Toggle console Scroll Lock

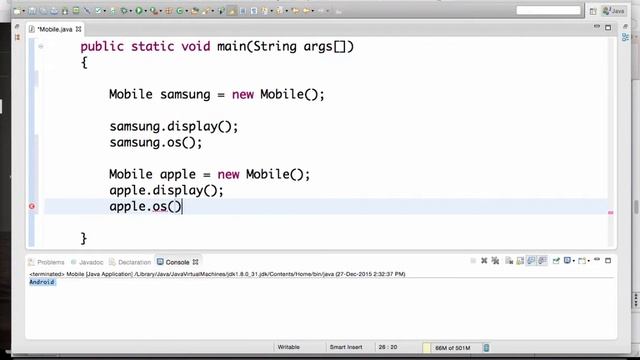click(x=520, y=260)
